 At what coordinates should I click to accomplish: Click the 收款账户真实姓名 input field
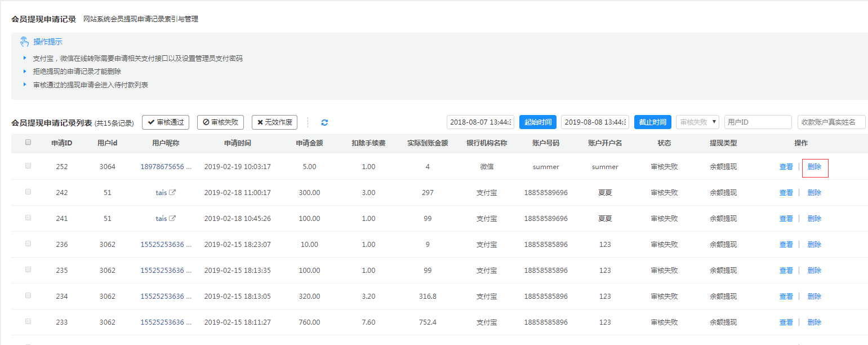tap(831, 122)
